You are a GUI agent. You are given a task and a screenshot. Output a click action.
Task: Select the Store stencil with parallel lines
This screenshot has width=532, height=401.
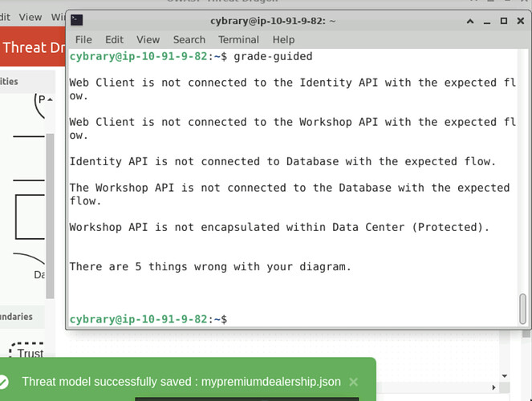point(29,150)
